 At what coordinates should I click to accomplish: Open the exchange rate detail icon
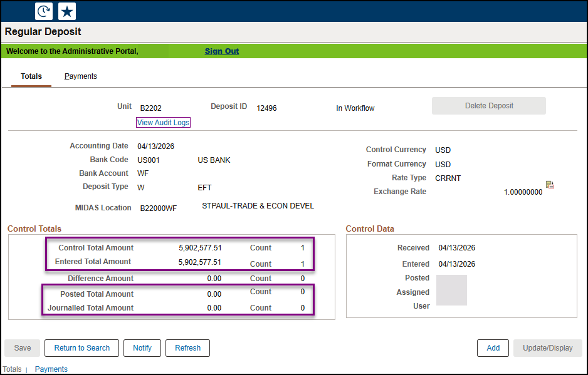pos(550,184)
